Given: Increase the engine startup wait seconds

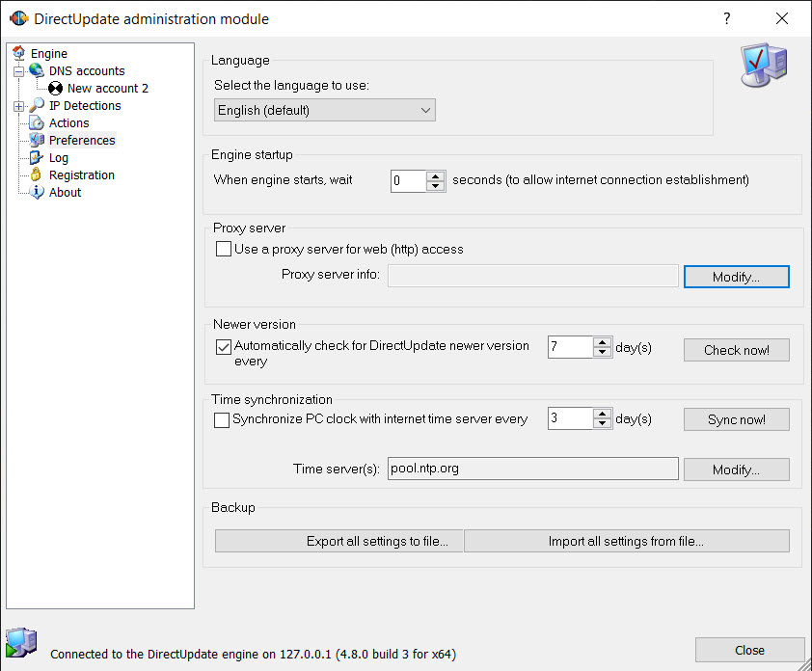Looking at the screenshot, I should point(436,176).
